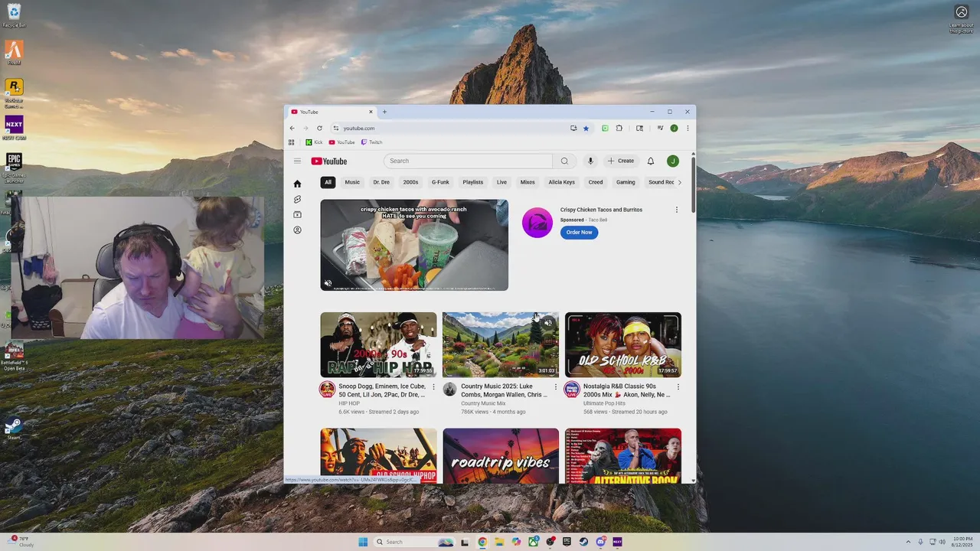Toggle mute on Country Music video preview
The height and width of the screenshot is (551, 980).
click(x=548, y=323)
